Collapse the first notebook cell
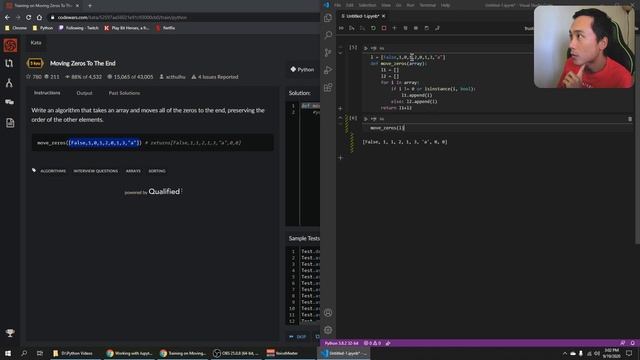This screenshot has width=640, height=360. pos(340,53)
